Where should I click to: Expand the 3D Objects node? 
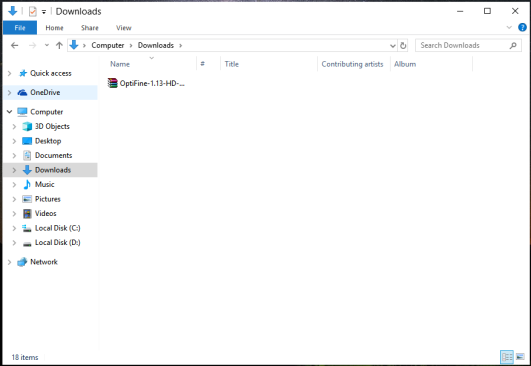click(14, 126)
